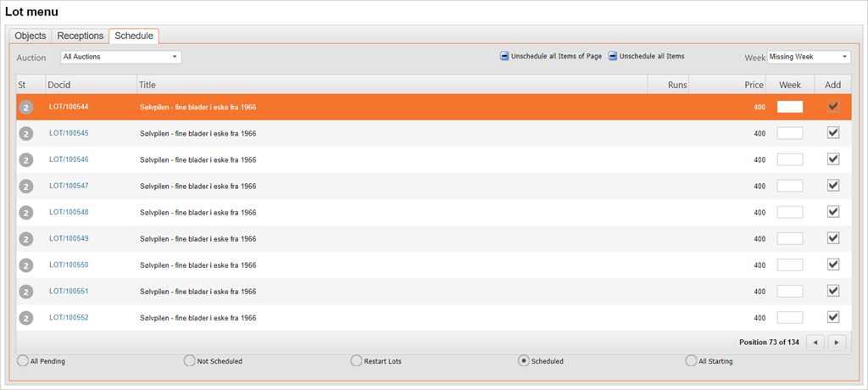
Task: Click the status badge on row LOT/100551
Action: tap(26, 292)
